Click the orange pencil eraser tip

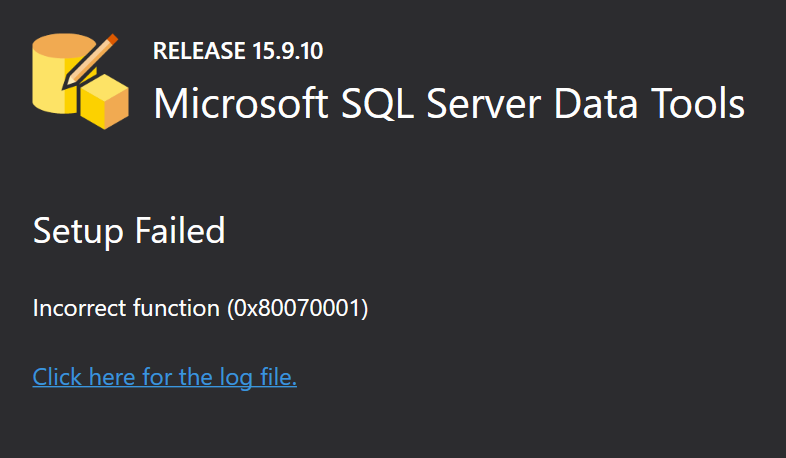[x=112, y=39]
